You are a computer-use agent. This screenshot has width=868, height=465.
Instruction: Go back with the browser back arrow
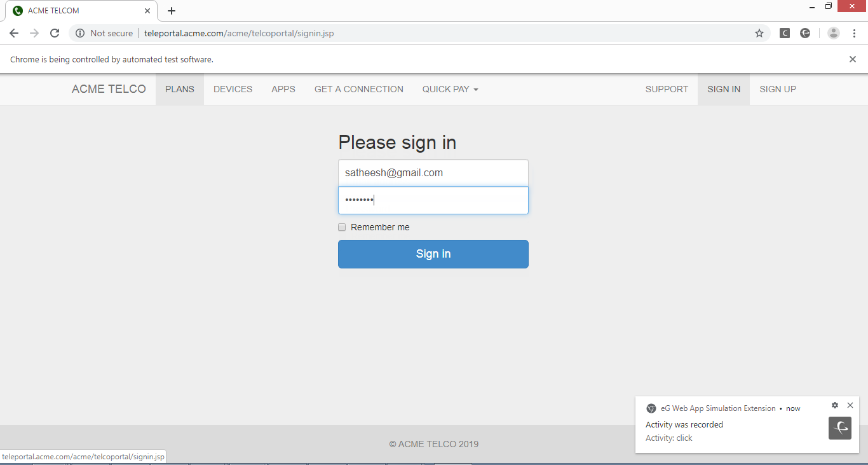14,33
